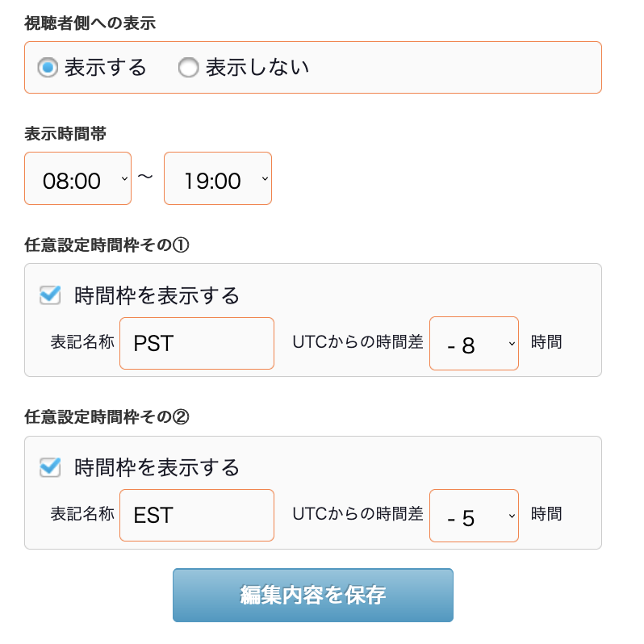Click the 表示する radio label text
644x644 pixels.
pos(106,67)
